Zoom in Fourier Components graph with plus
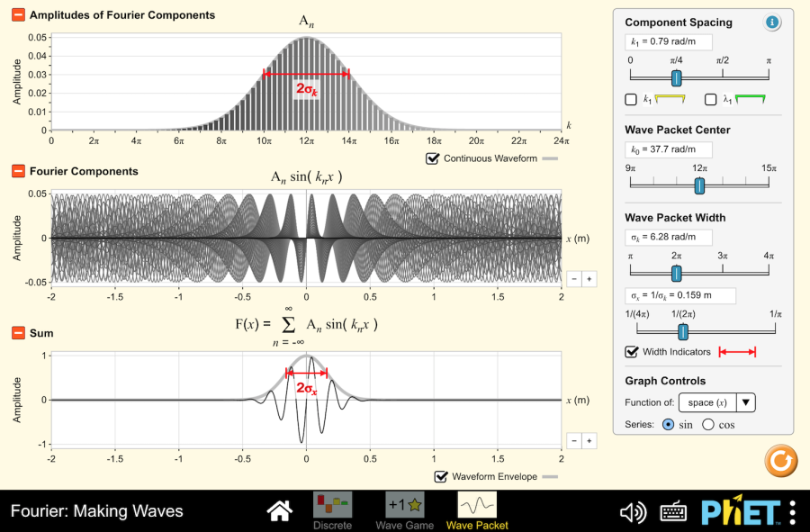This screenshot has width=810, height=532. [x=589, y=279]
